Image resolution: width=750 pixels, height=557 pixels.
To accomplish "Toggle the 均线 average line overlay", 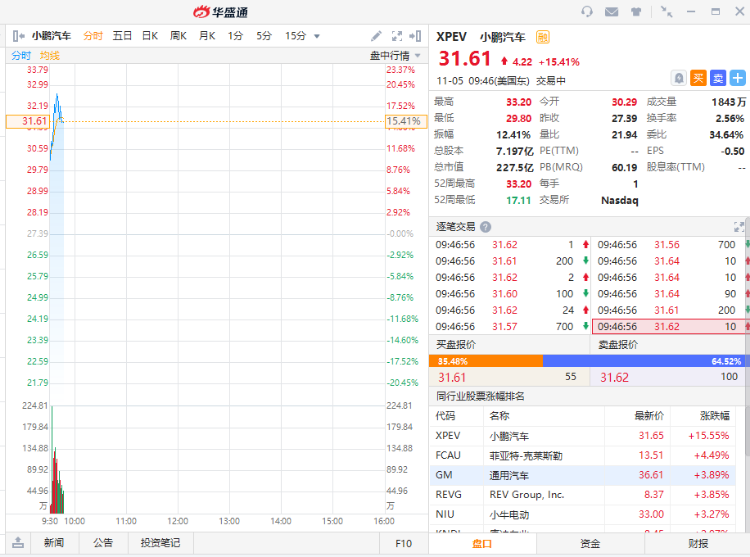I will pyautogui.click(x=50, y=55).
